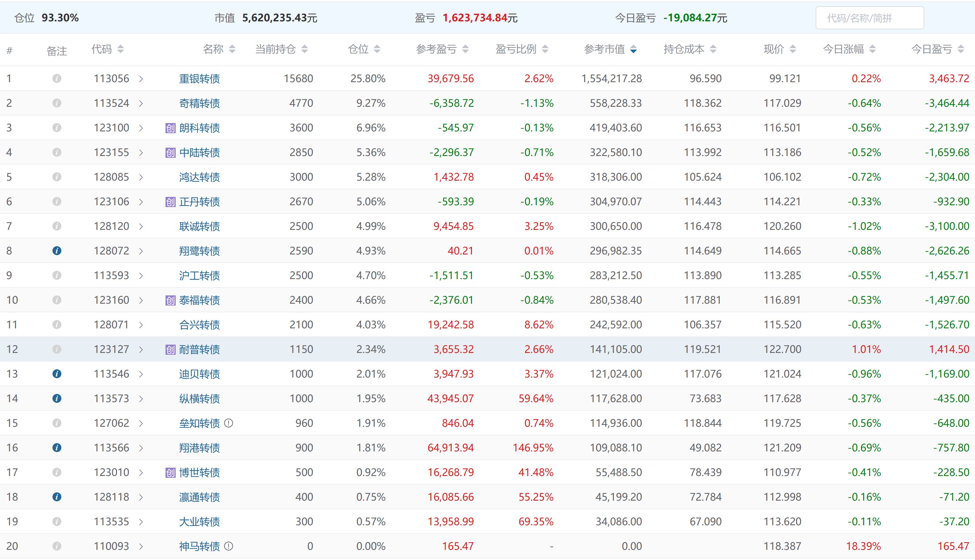Toggle sorting on the 今日盈亏 column header

pyautogui.click(x=961, y=49)
